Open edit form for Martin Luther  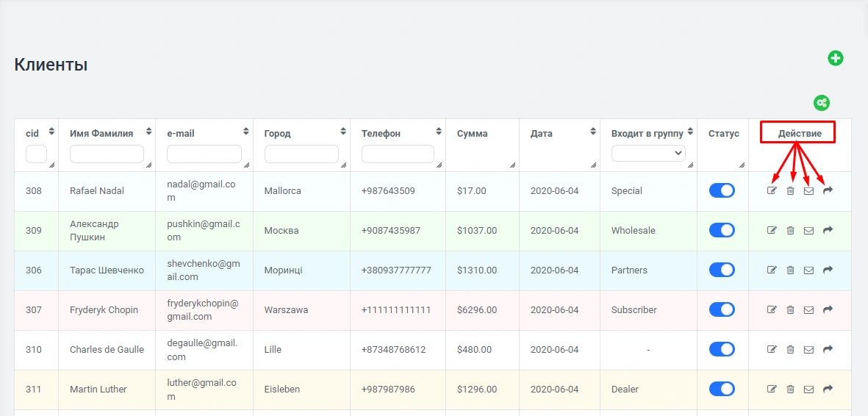coord(772,390)
